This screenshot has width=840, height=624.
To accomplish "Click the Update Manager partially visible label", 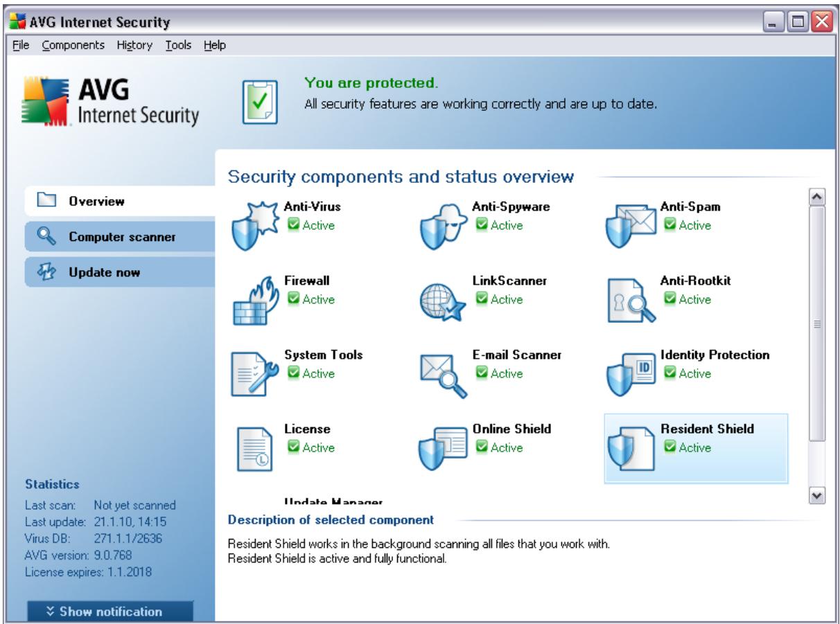I will tap(333, 501).
